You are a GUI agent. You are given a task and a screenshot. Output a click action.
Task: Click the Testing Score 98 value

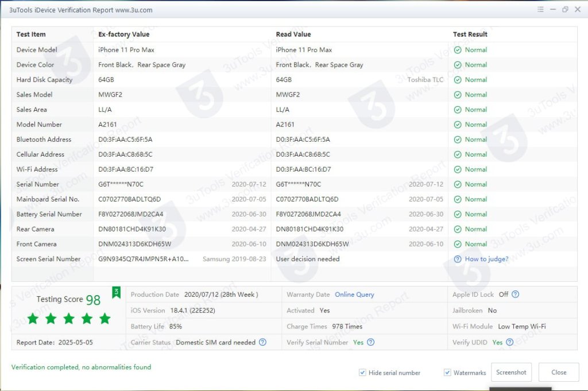click(93, 300)
